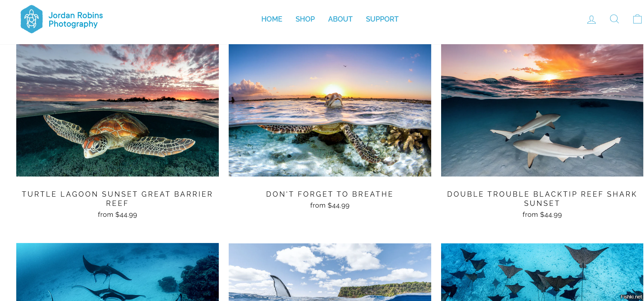
Task: View the sea turtle sunset lagoon photo
Action: [x=117, y=110]
